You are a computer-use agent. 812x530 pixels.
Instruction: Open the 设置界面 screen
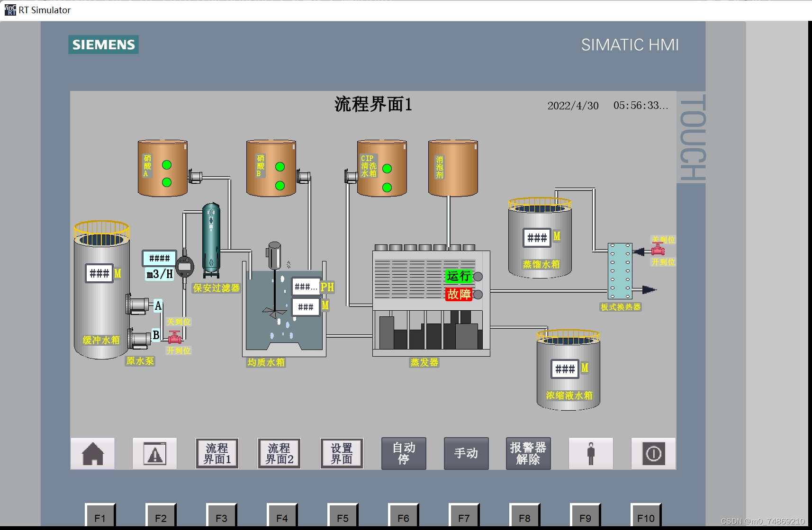342,453
